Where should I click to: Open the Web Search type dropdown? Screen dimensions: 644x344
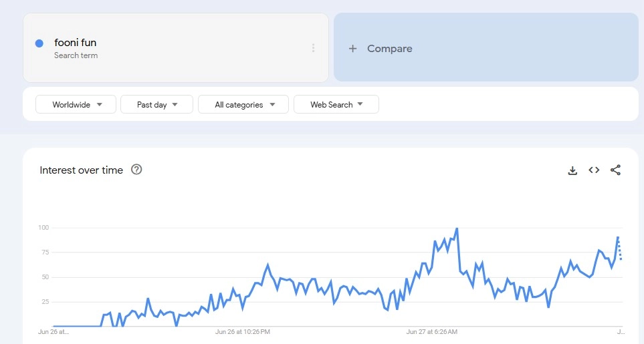336,104
